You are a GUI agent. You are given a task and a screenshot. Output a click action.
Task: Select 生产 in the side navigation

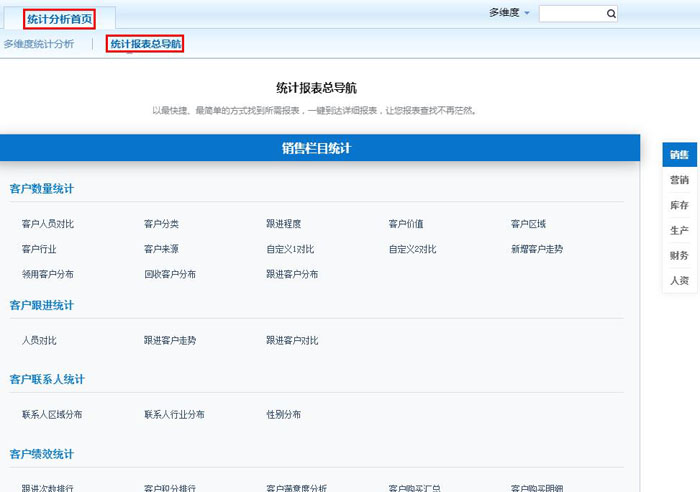(x=679, y=230)
